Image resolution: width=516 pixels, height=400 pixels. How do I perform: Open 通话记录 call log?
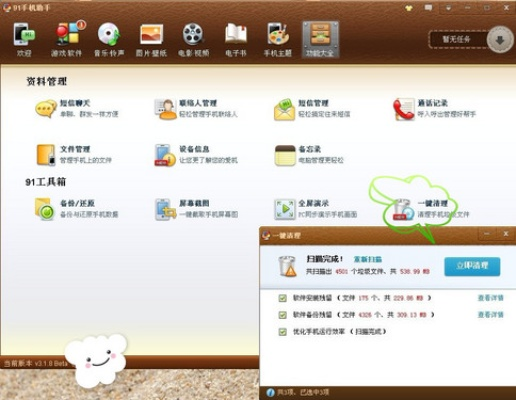(434, 109)
